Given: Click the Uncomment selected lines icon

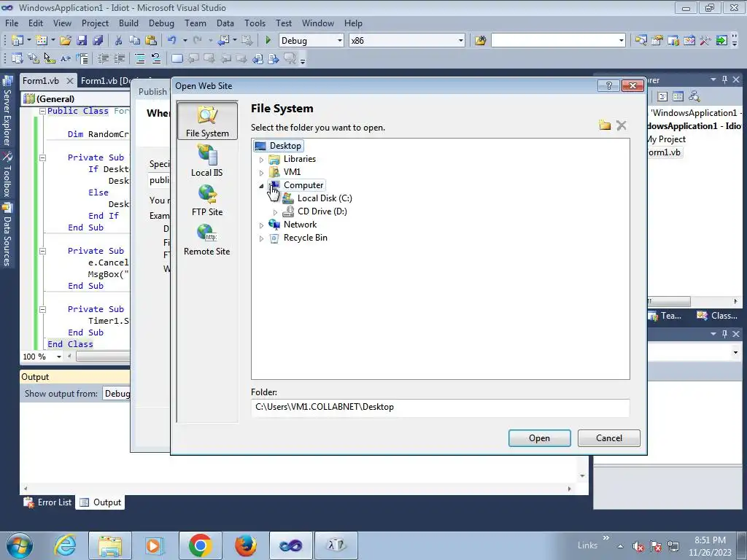Looking at the screenshot, I should (x=156, y=58).
